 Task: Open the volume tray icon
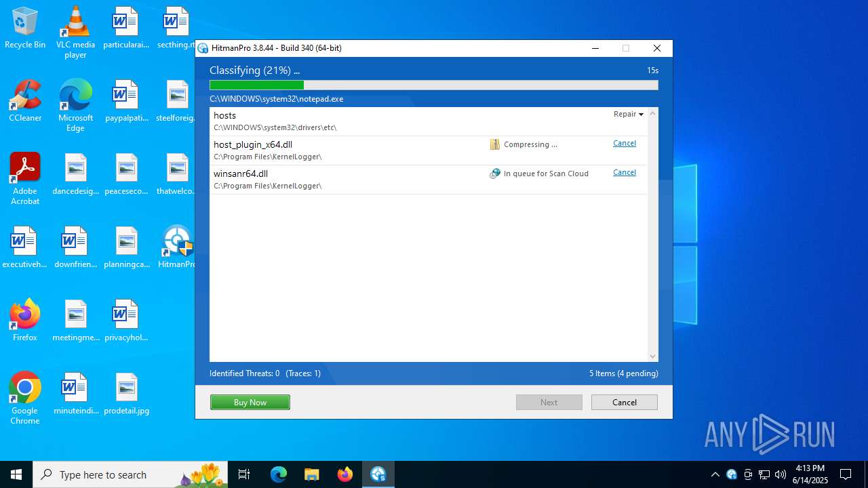click(x=781, y=474)
